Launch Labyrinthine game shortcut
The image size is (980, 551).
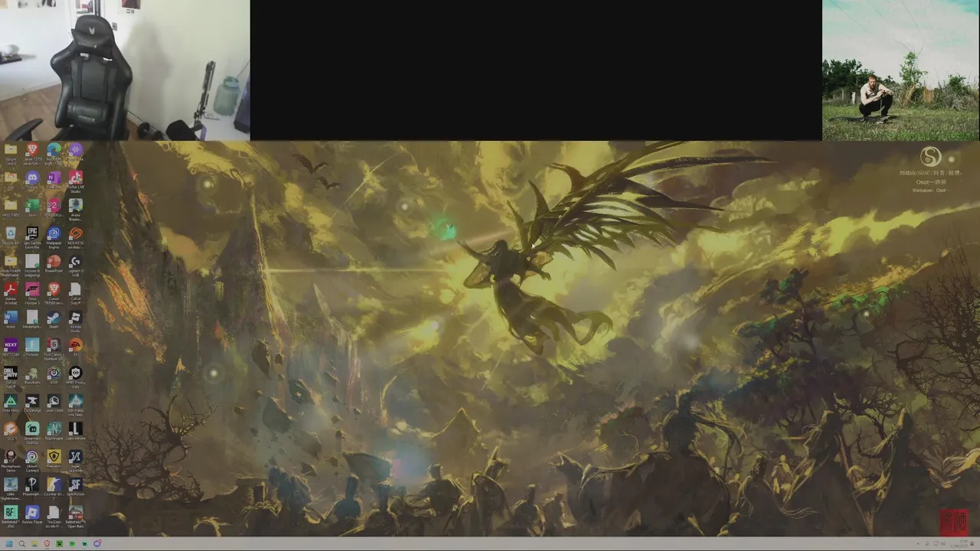point(75,432)
